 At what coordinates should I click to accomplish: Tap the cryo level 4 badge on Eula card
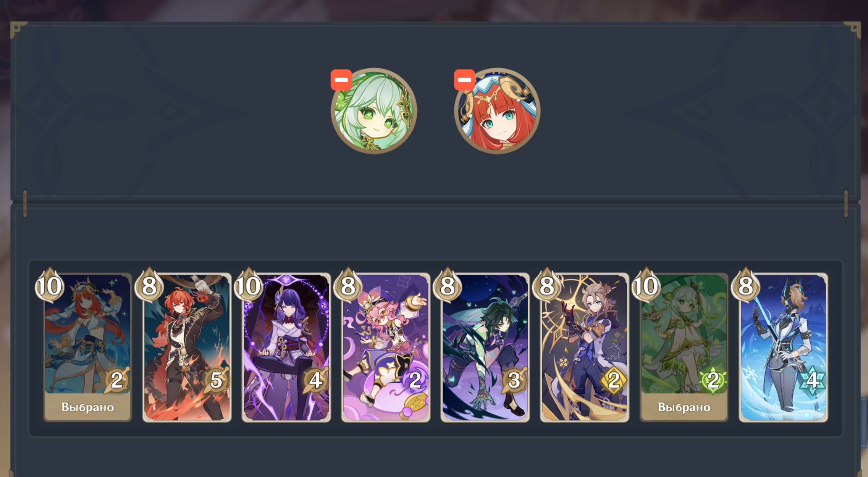pyautogui.click(x=812, y=380)
